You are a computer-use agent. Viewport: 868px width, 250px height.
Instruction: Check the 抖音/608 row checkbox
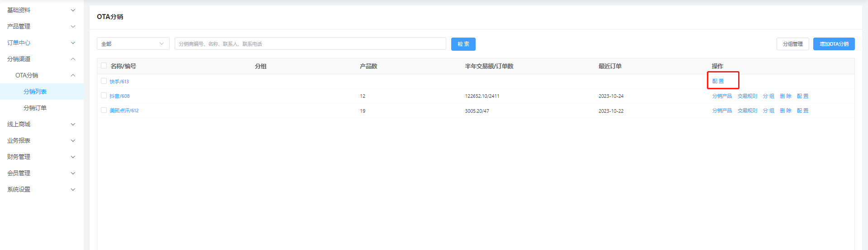click(104, 96)
